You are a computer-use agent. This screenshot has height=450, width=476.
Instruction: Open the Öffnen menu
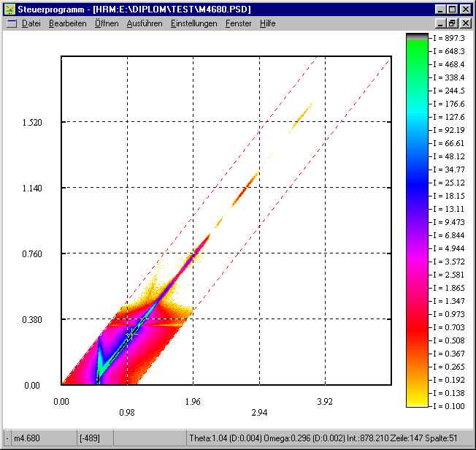pyautogui.click(x=107, y=23)
